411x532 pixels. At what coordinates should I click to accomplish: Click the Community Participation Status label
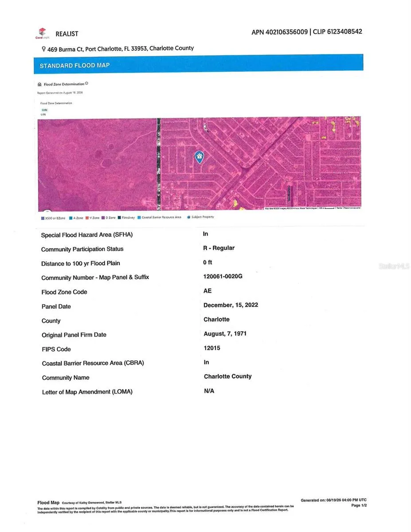click(82, 249)
